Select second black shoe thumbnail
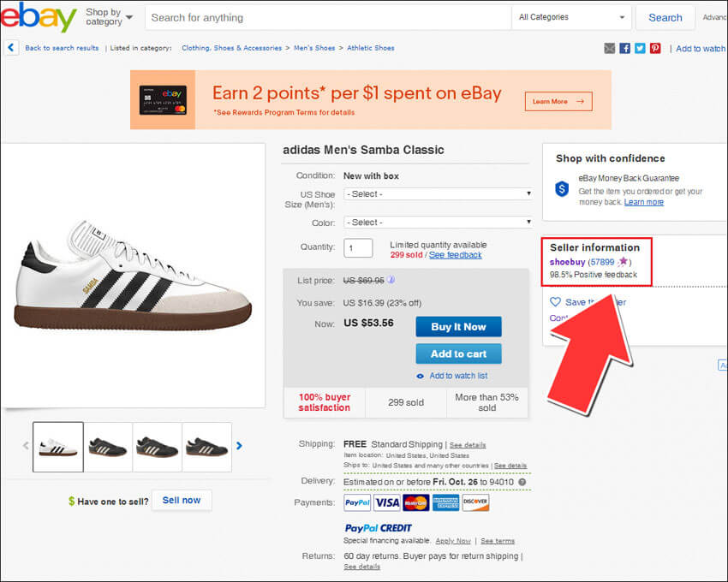728x582 pixels. click(206, 447)
